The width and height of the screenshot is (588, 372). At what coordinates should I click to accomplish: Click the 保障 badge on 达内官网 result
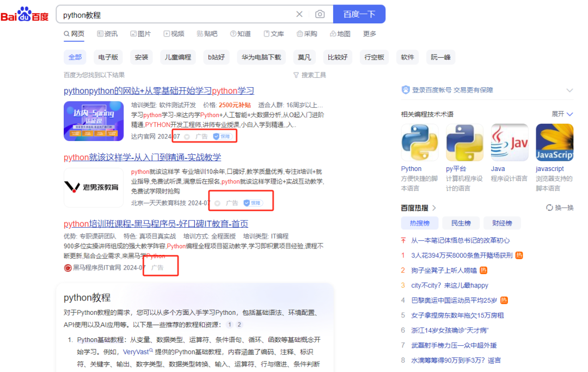pos(223,137)
